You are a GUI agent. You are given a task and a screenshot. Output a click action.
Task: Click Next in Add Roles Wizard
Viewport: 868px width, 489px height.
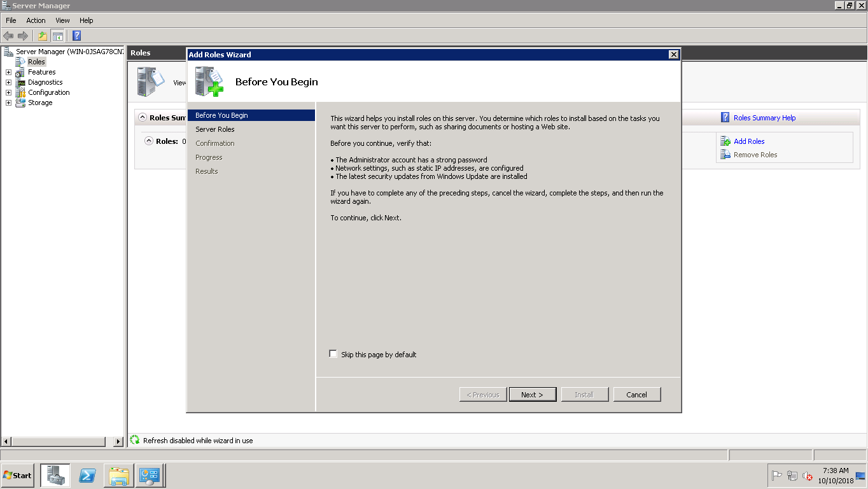click(533, 395)
